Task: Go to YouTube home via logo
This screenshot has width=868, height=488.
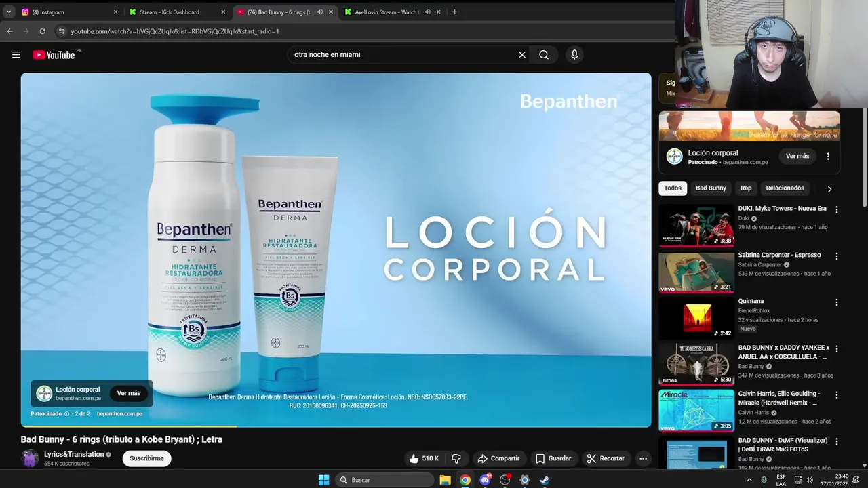Action: (54, 55)
